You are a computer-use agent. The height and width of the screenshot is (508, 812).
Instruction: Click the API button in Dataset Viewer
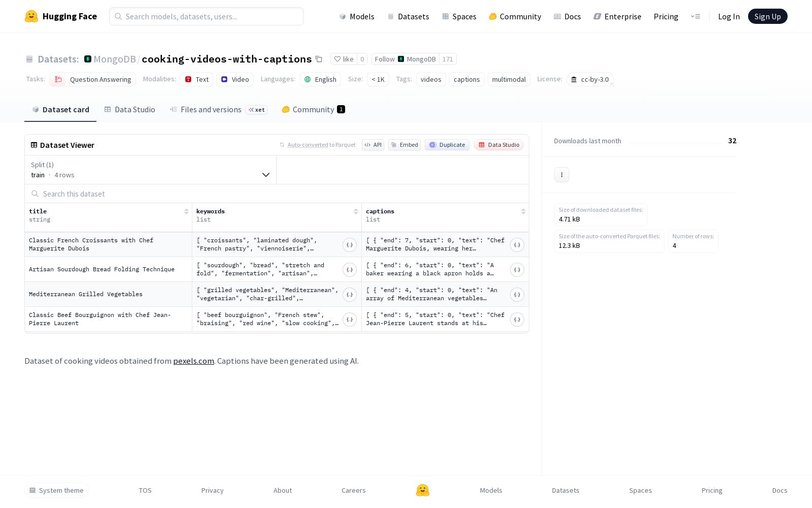(x=373, y=145)
